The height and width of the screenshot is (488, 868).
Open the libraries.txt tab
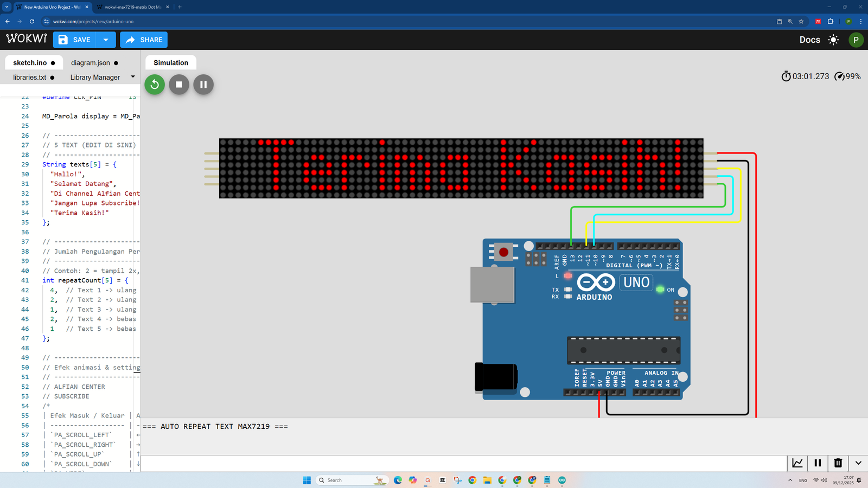[x=34, y=78]
